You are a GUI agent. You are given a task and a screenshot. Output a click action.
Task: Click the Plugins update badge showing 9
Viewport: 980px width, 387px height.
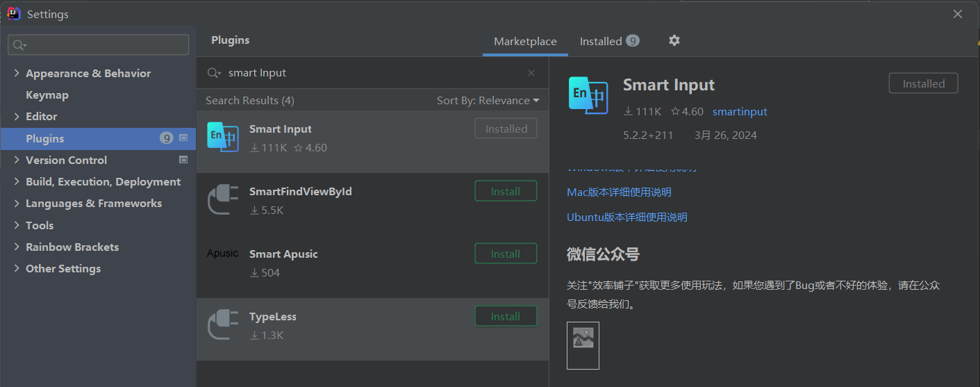[x=166, y=138]
